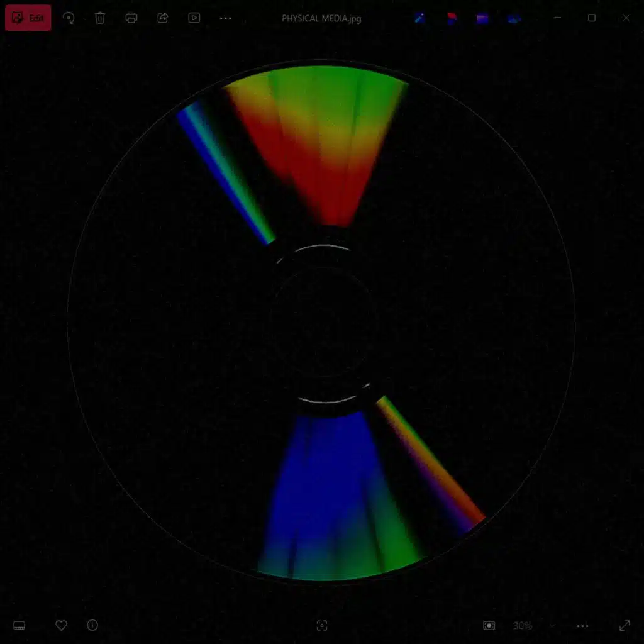Open the top toolbar See more menu
Screen dimensions: 644x644
pos(226,18)
